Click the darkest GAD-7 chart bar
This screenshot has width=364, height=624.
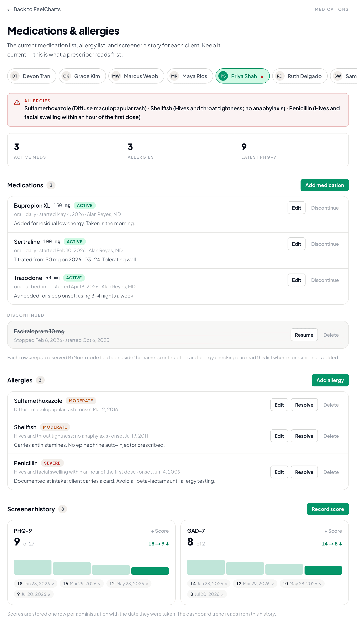[323, 570]
